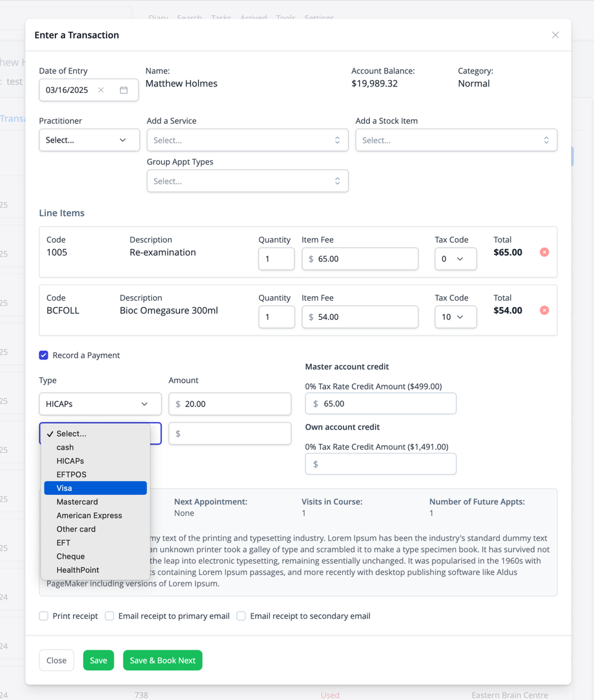Remove the Re-examination line item
Image resolution: width=594 pixels, height=700 pixels.
(544, 252)
